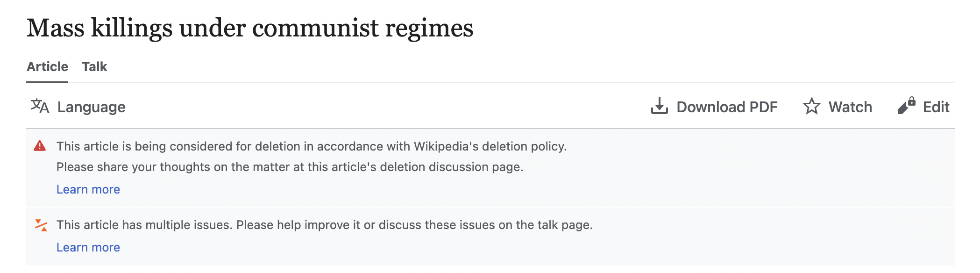Click the locked pencil Edit icon
Screen dimensions: 980x273
906,106
